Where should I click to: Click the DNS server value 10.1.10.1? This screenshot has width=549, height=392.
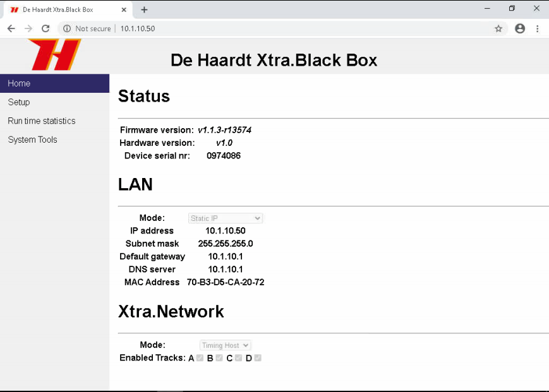(226, 270)
